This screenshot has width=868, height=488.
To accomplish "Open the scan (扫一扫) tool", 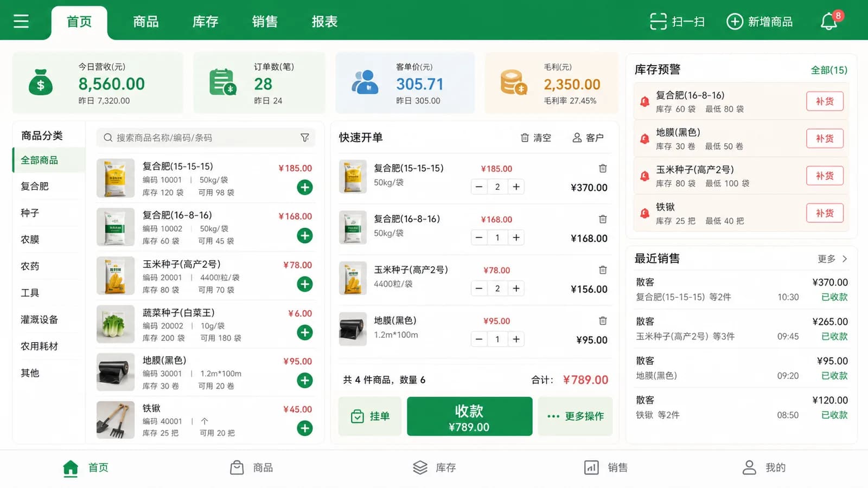I will click(x=677, y=21).
